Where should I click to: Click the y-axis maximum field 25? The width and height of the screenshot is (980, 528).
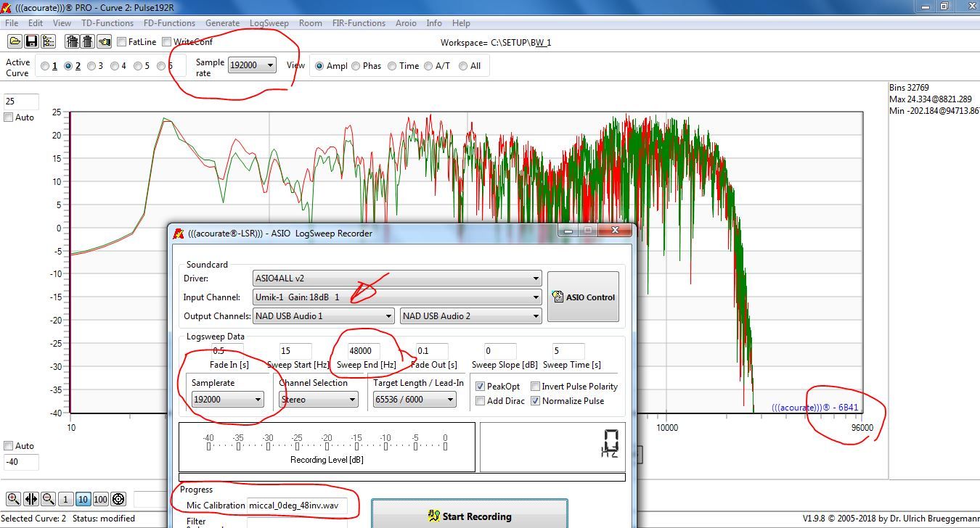coord(21,102)
